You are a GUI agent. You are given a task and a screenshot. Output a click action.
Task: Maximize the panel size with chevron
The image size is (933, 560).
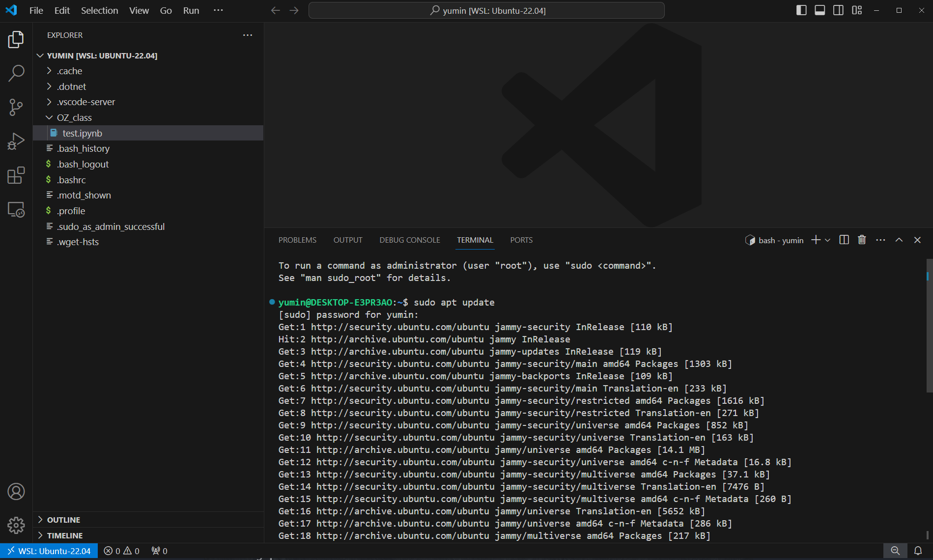click(899, 240)
